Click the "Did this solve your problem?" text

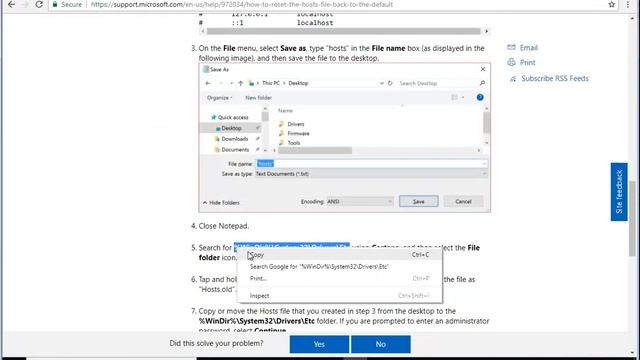(216, 343)
